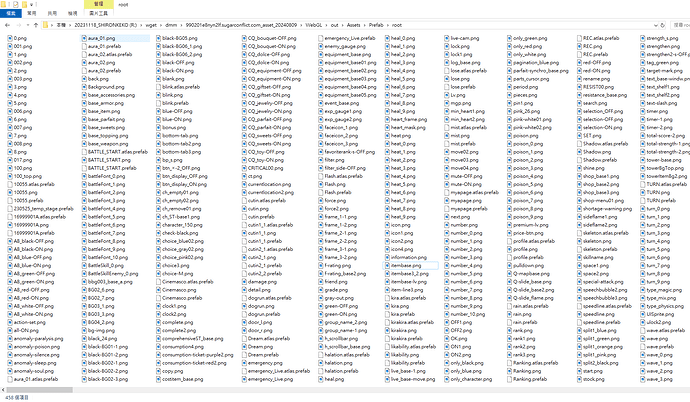Click file icon of live-cam.png
Screen dimensions: 690x402
[447, 38]
